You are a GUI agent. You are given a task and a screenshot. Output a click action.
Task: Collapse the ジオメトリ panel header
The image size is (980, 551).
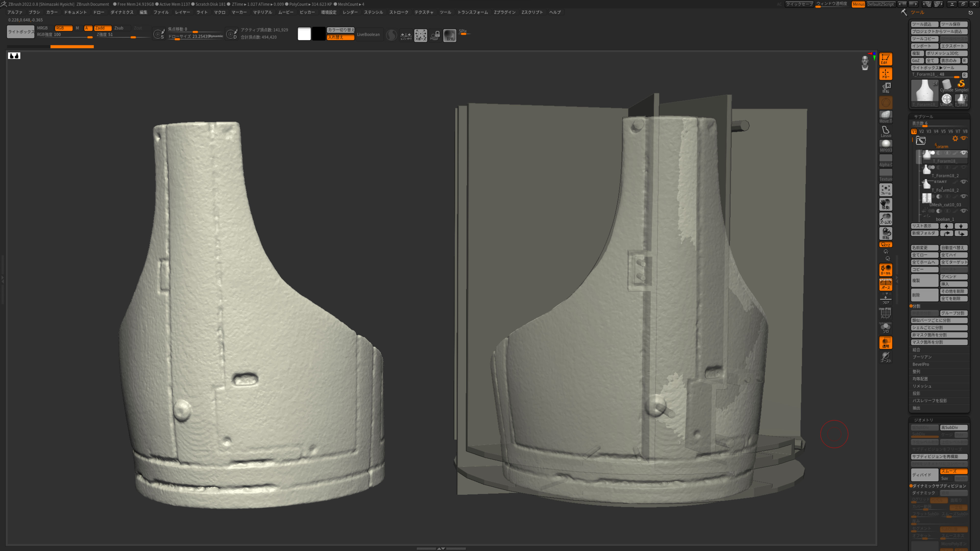[x=923, y=420]
